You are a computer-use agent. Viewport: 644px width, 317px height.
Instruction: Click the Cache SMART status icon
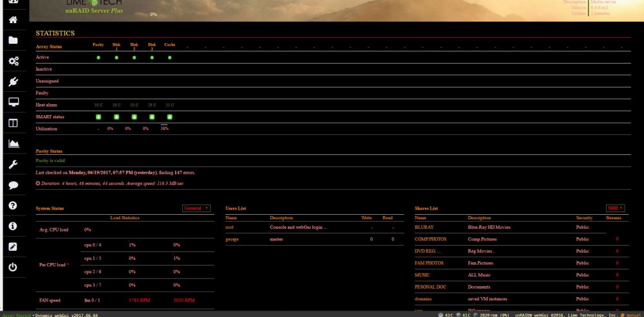169,117
